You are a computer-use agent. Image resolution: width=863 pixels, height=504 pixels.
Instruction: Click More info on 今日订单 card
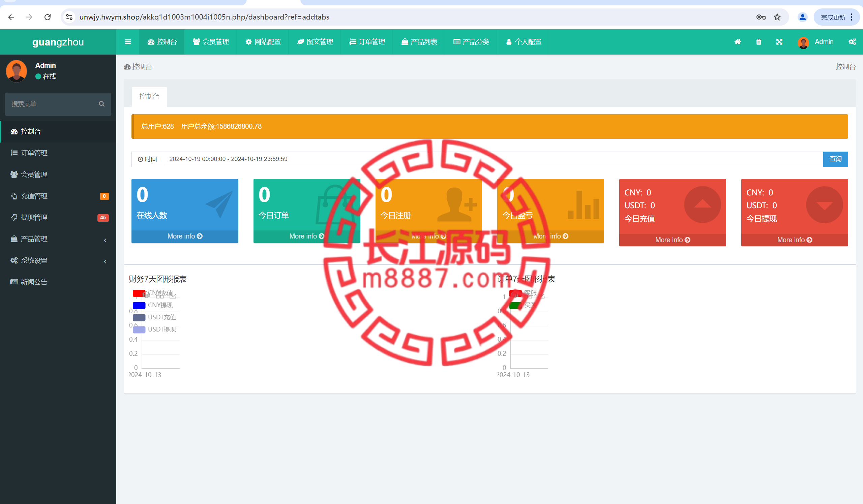pyautogui.click(x=307, y=237)
